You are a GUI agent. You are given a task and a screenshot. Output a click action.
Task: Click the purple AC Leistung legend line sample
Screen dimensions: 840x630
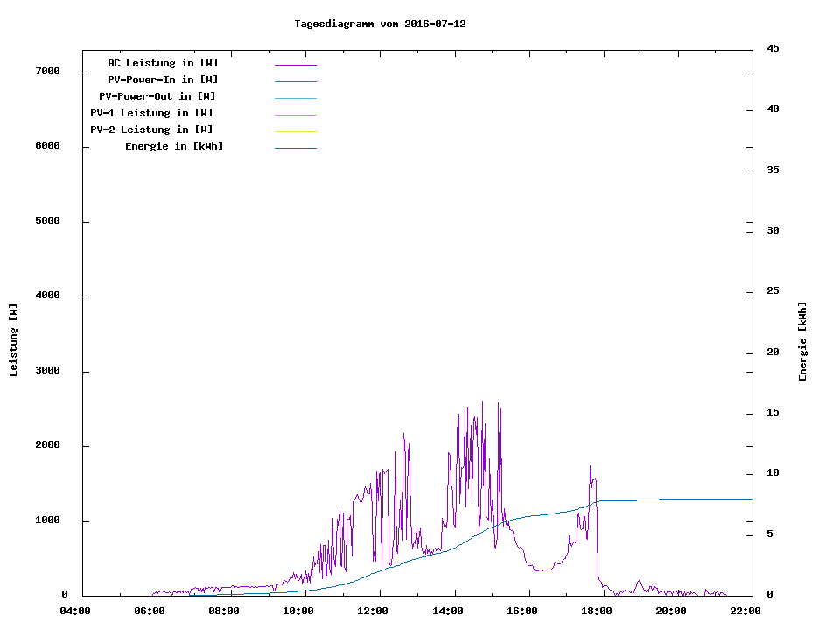point(295,65)
